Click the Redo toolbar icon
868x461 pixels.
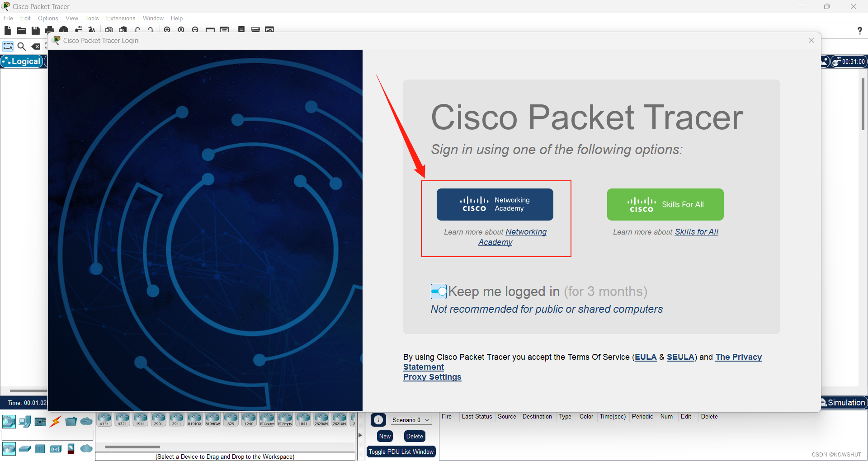[151, 30]
